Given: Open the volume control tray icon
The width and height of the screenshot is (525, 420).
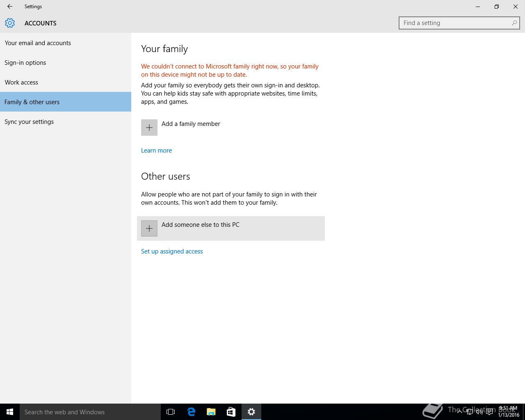Looking at the screenshot, I should [x=479, y=412].
